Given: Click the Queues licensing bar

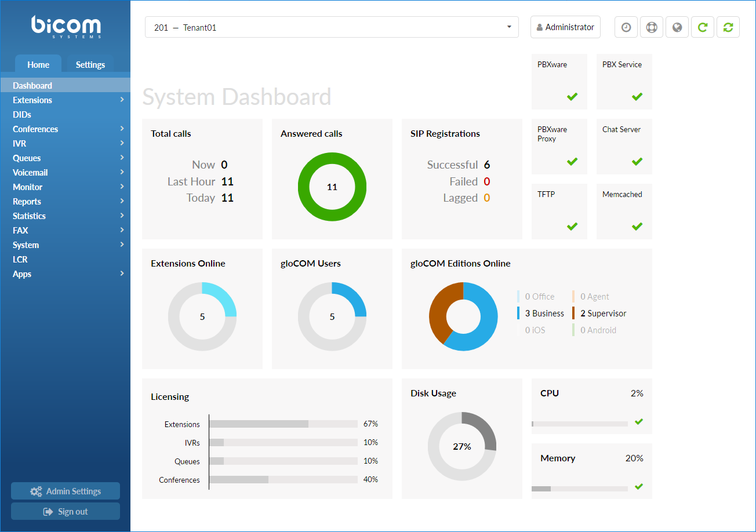Looking at the screenshot, I should pos(283,461).
